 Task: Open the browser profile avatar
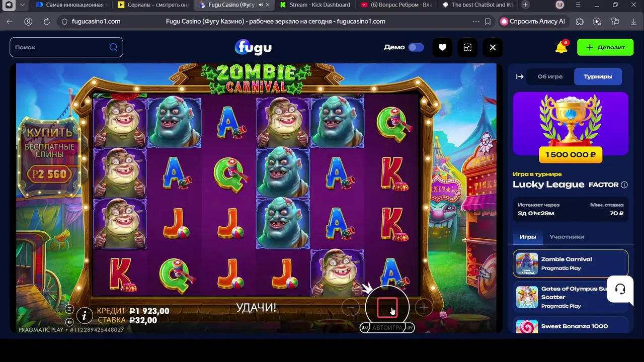pyautogui.click(x=560, y=5)
